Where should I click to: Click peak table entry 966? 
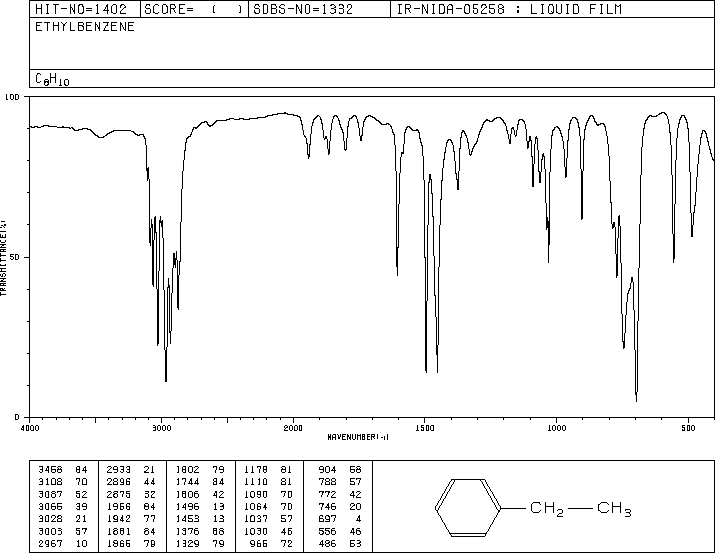pos(259,544)
